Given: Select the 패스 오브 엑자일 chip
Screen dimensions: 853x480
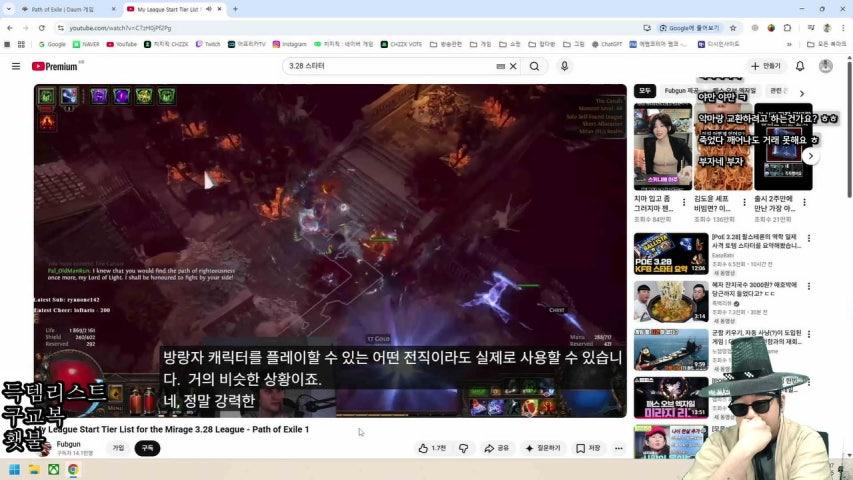Looking at the screenshot, I should (x=734, y=91).
